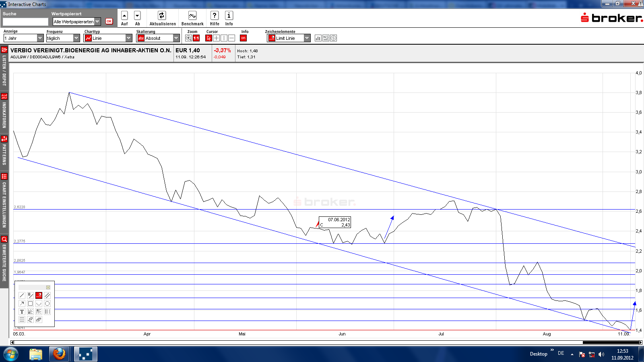Select the text annotation tool

point(22,312)
